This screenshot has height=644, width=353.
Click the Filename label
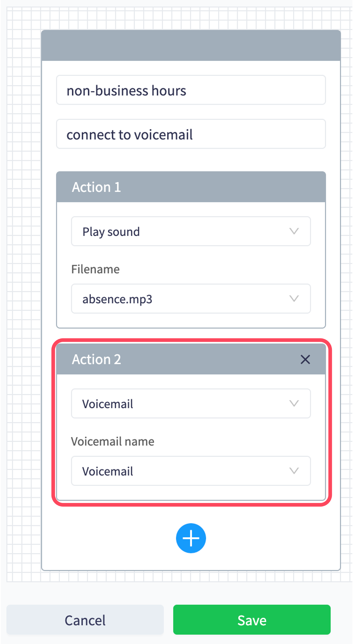pyautogui.click(x=96, y=269)
